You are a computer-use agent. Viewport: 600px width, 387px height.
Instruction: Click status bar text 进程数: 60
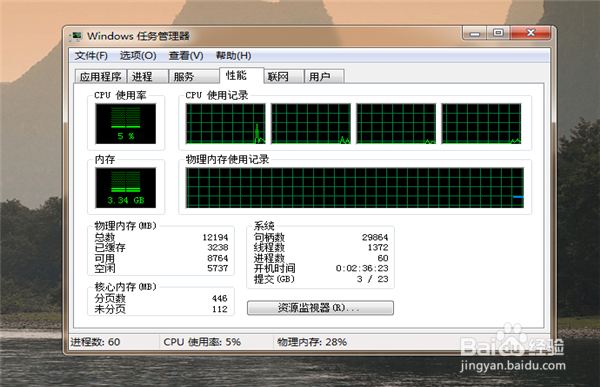coord(95,342)
